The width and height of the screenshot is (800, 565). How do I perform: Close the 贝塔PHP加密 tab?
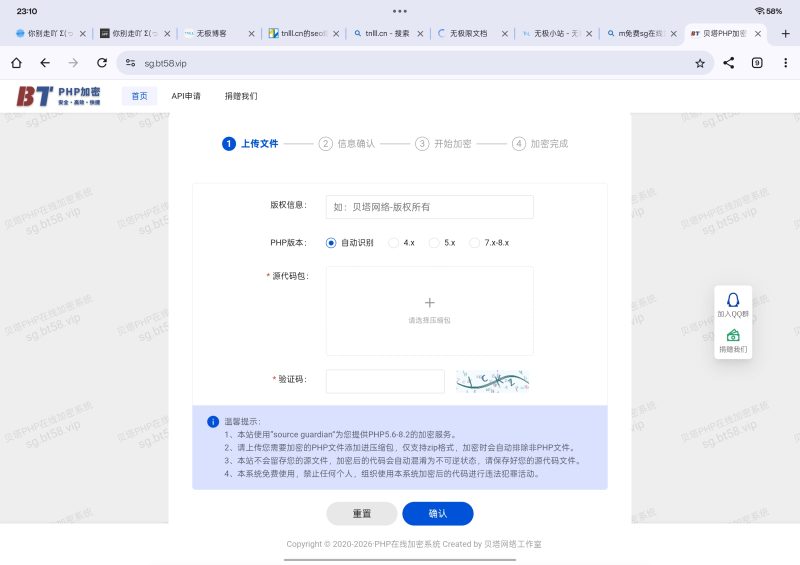[758, 34]
